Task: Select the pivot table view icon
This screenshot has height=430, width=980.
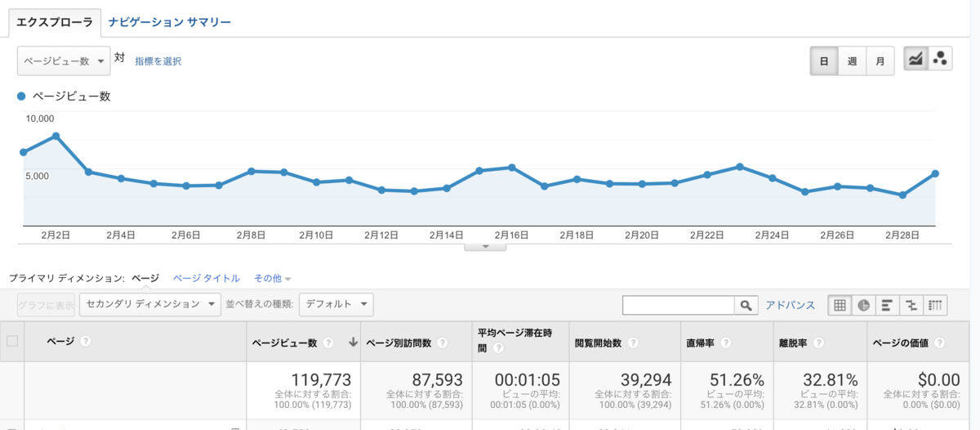Action: [x=935, y=305]
